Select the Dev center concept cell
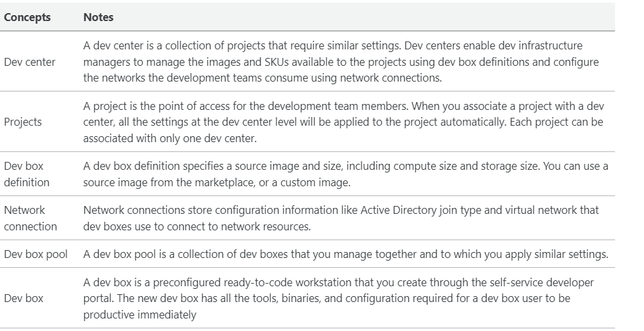This screenshot has height=331, width=644. 30,62
